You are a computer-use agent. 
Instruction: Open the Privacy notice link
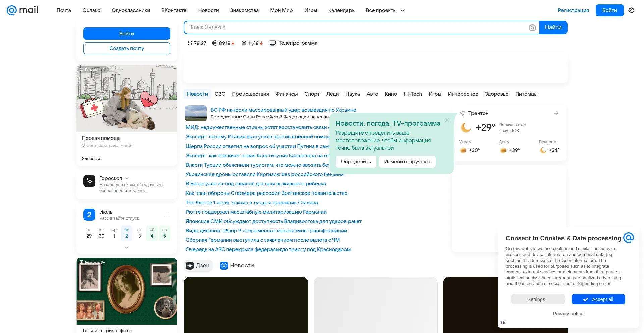568,314
